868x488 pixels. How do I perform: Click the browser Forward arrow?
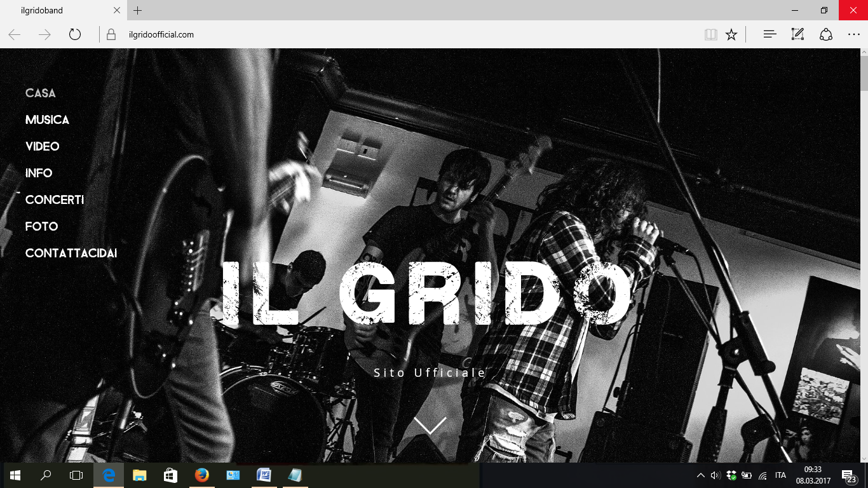pyautogui.click(x=44, y=34)
